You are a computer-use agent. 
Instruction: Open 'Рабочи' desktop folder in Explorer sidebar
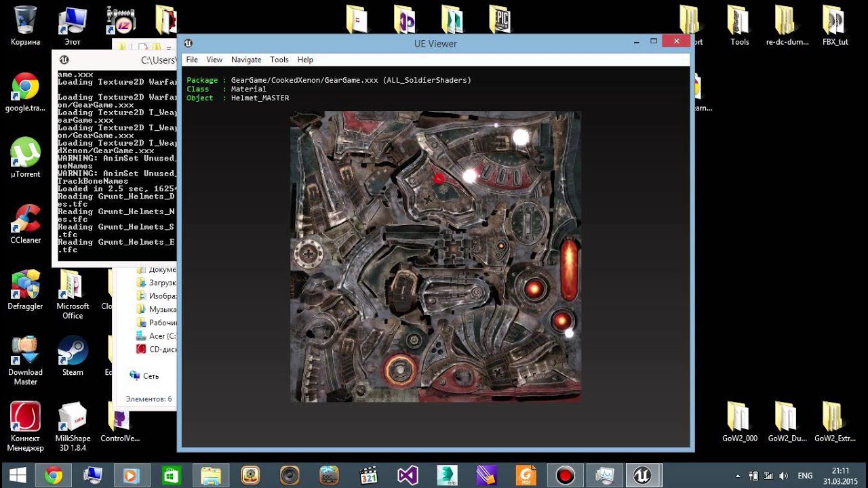(x=156, y=323)
